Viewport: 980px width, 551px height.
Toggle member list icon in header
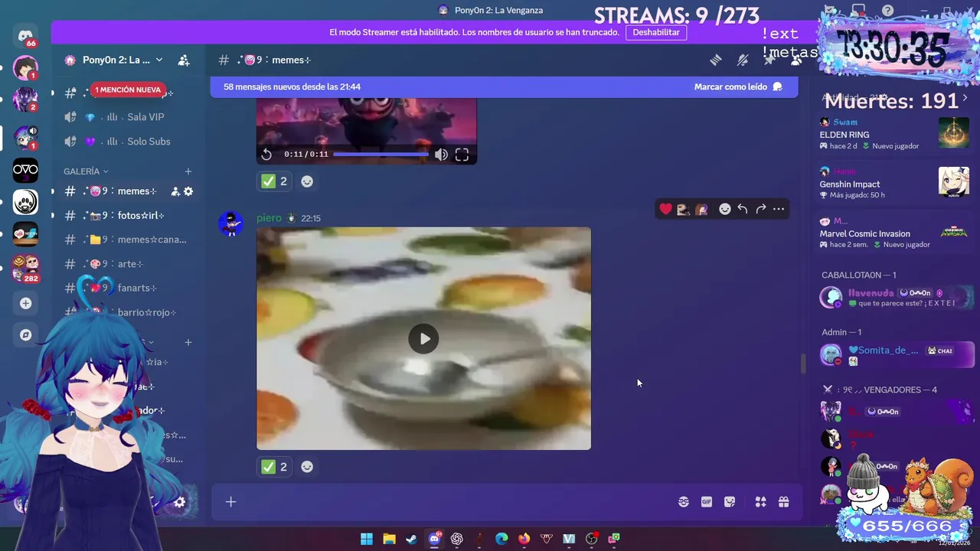(795, 60)
